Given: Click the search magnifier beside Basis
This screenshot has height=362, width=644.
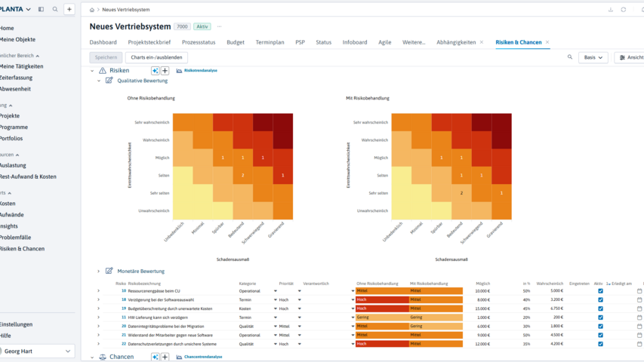Looking at the screenshot, I should point(570,57).
